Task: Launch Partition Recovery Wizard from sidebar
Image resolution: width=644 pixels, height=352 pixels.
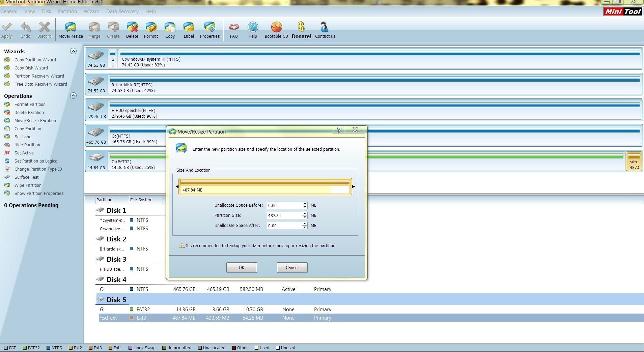Action: (39, 76)
